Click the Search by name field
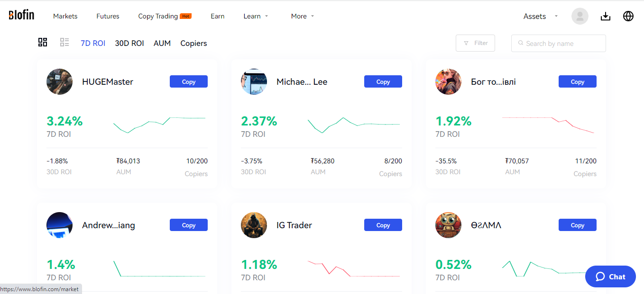 coord(558,43)
